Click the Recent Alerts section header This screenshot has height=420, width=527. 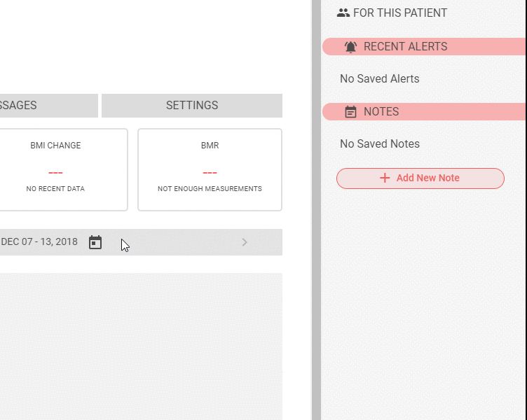pyautogui.click(x=424, y=46)
